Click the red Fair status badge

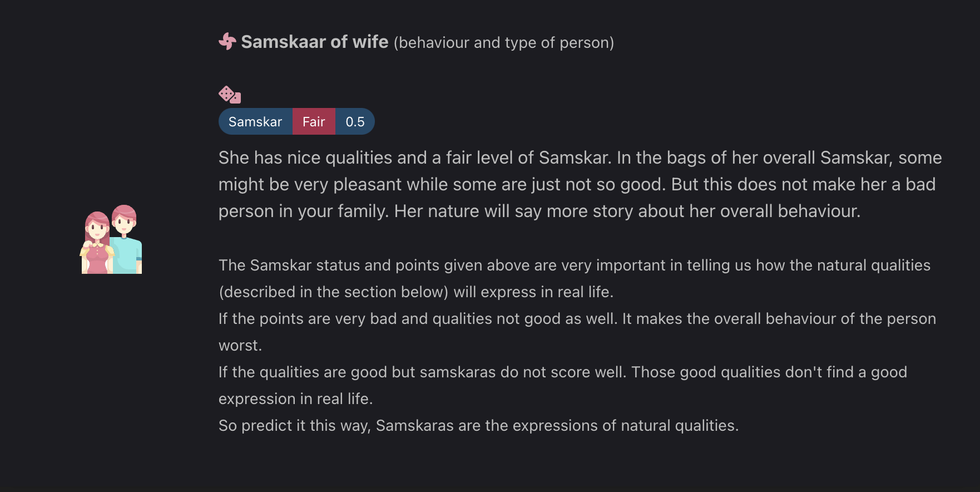314,122
